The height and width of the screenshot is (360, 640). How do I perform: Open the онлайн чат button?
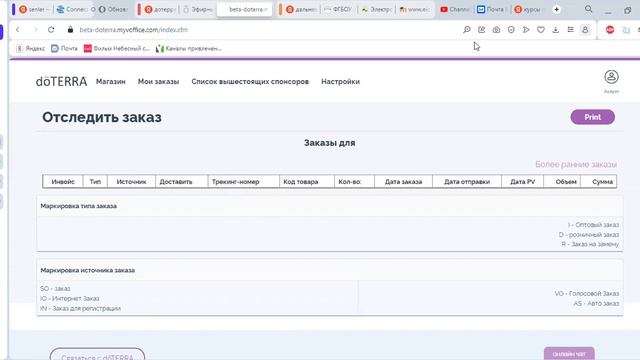pos(569,353)
